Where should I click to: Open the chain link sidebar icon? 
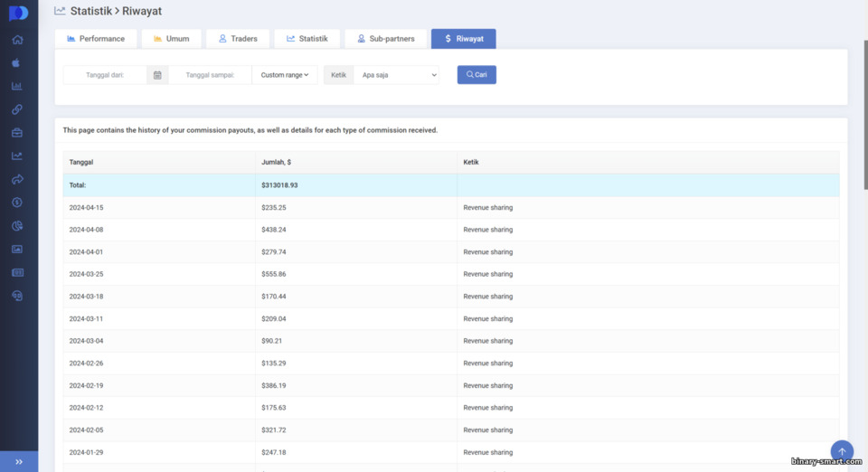tap(17, 109)
